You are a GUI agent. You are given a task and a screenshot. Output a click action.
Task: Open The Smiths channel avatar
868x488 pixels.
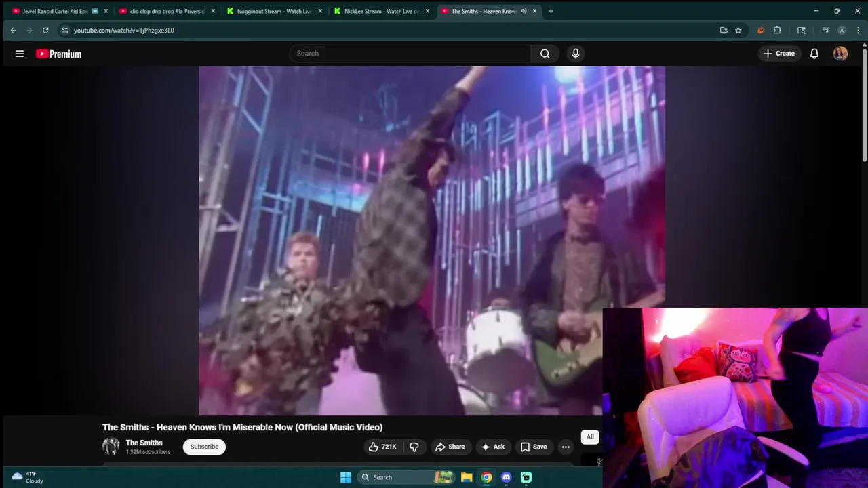(111, 447)
